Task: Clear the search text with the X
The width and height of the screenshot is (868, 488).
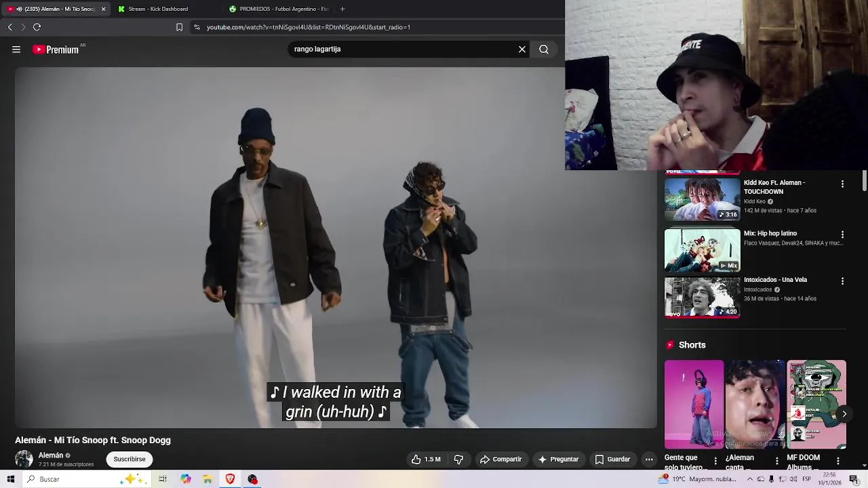Action: pos(522,49)
